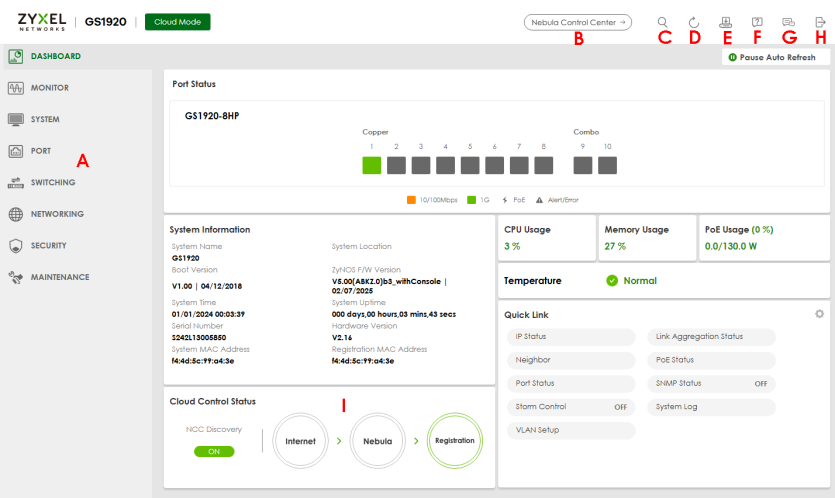Viewport: 835px width, 498px height.
Task: Click the Nebula status circle
Action: 378,441
